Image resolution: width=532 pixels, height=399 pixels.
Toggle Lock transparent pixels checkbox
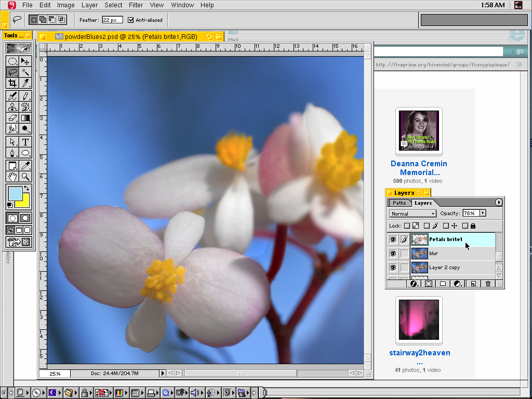tap(407, 225)
